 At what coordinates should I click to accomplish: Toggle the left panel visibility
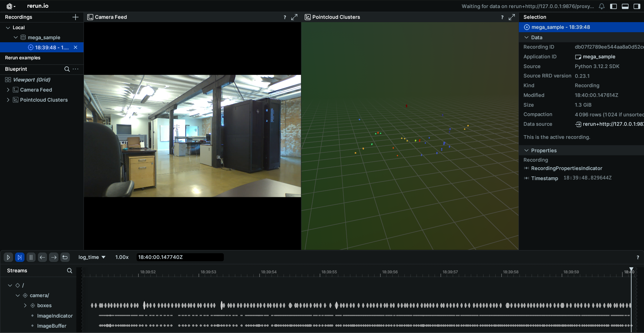[x=614, y=6]
